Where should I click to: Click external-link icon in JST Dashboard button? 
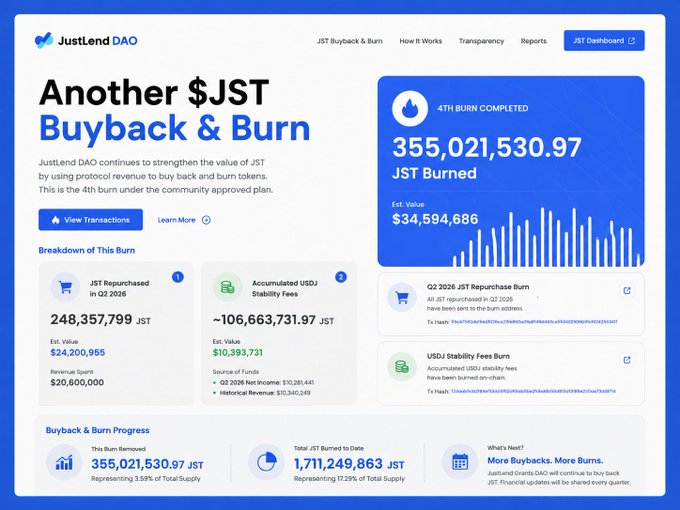[631, 40]
